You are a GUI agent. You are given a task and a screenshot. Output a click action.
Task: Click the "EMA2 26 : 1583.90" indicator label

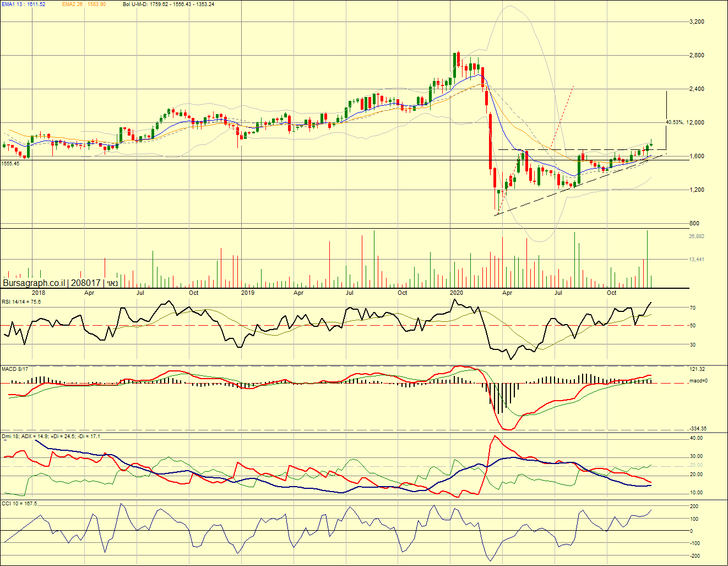pos(84,4)
